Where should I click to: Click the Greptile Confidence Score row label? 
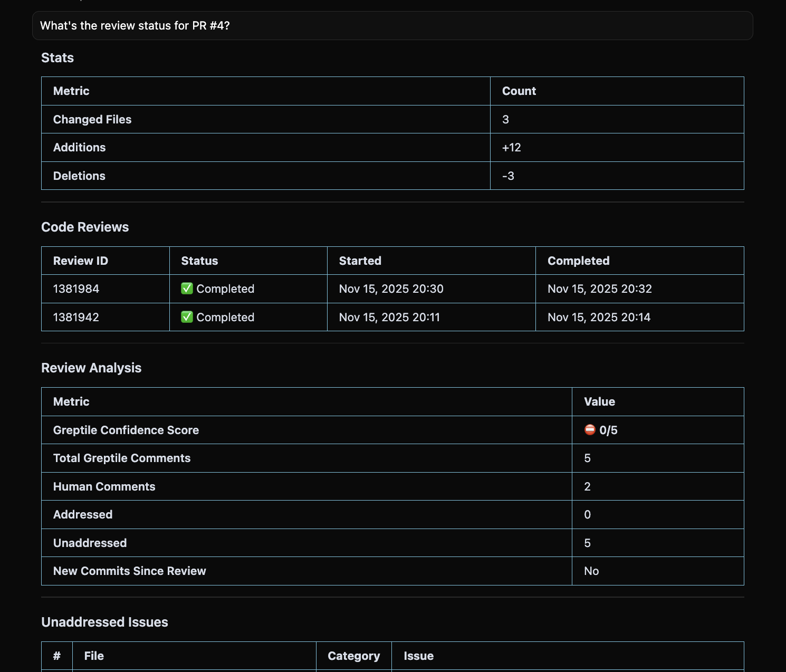point(126,430)
